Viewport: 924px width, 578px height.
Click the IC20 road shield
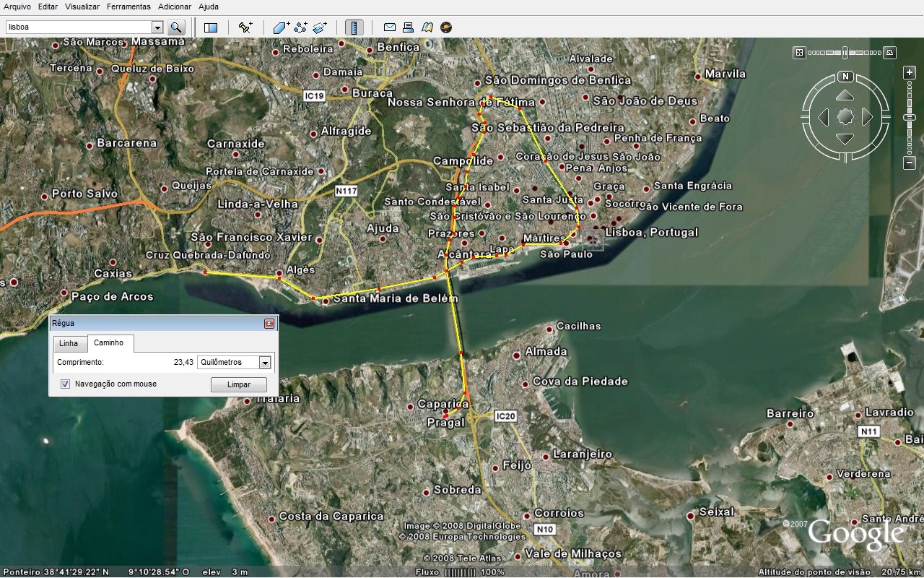tap(506, 416)
